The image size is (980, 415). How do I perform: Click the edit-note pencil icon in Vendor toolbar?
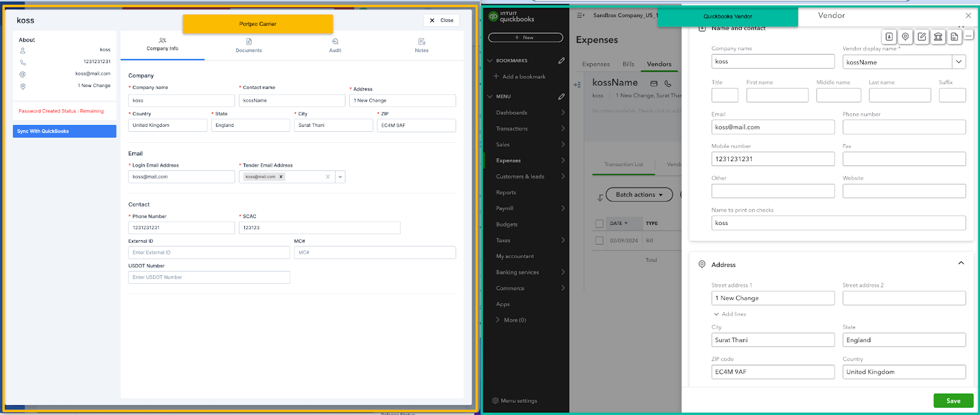pyautogui.click(x=922, y=37)
